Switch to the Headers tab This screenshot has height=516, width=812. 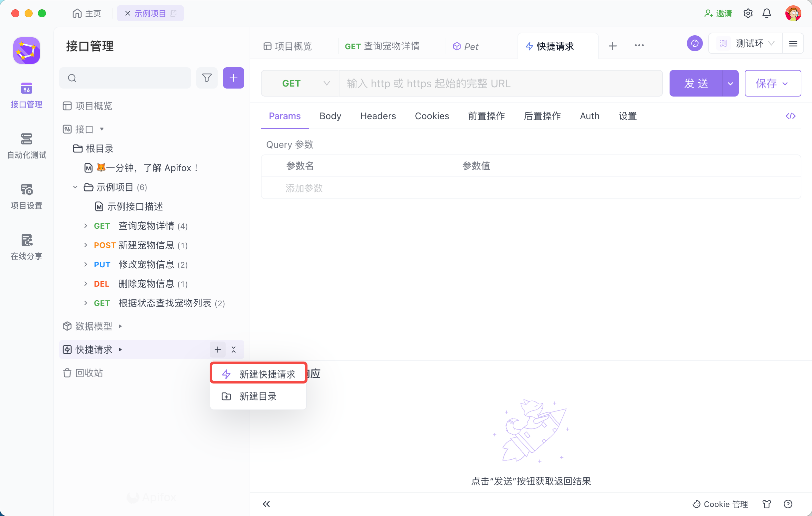[378, 116]
